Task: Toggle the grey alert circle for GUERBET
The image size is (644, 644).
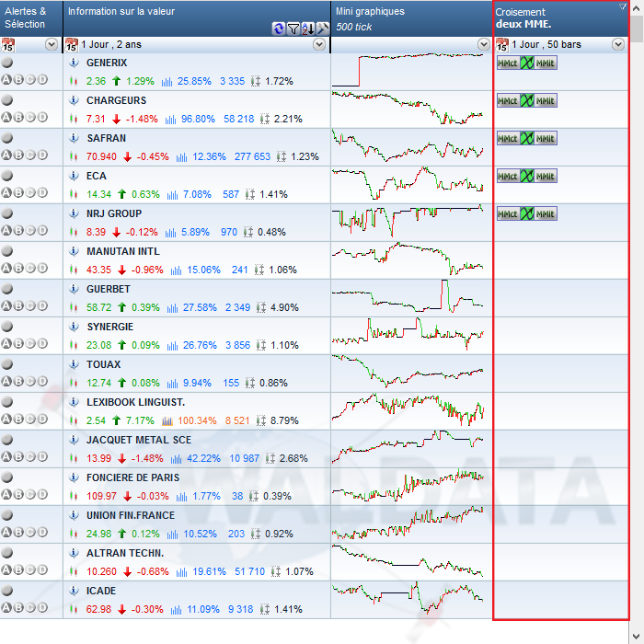Action: click(x=7, y=289)
